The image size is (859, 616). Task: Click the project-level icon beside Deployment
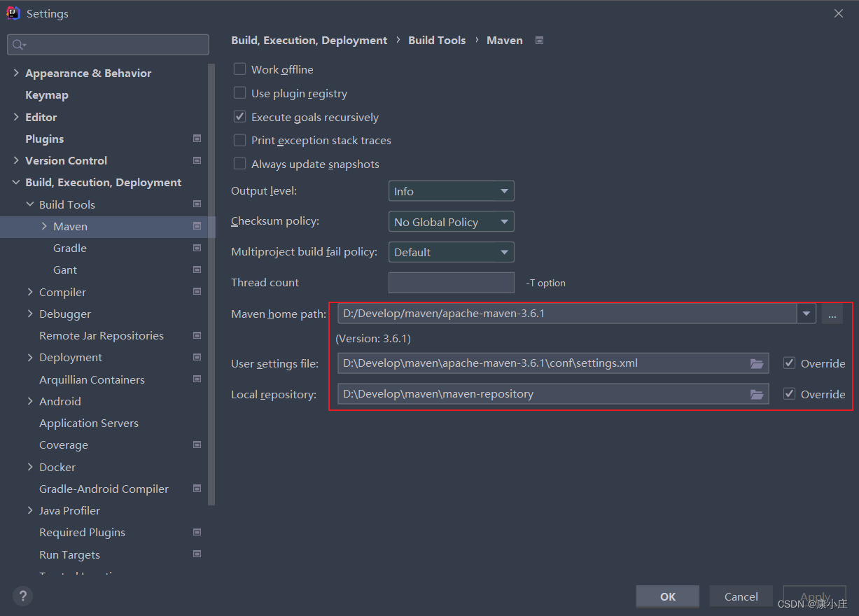(x=197, y=357)
